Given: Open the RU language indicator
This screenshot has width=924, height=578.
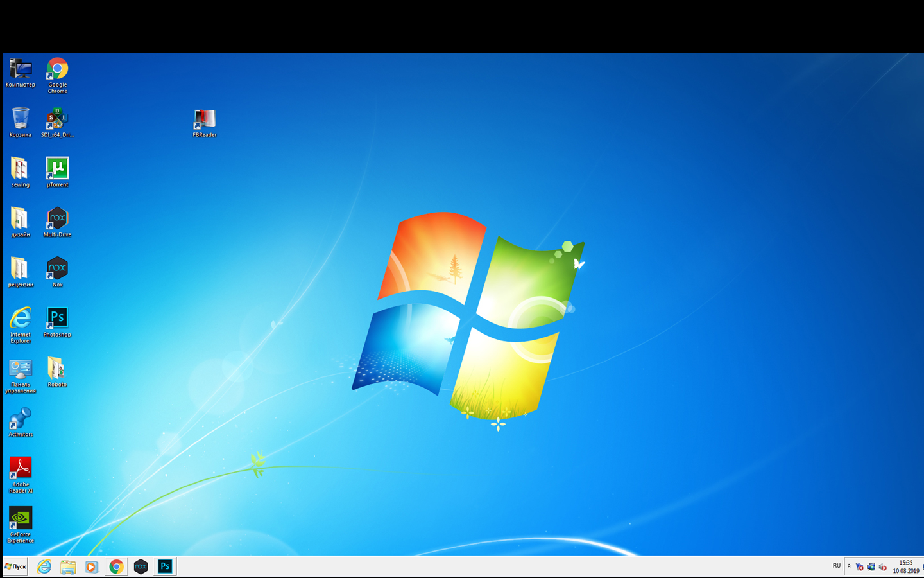Looking at the screenshot, I should pos(837,566).
